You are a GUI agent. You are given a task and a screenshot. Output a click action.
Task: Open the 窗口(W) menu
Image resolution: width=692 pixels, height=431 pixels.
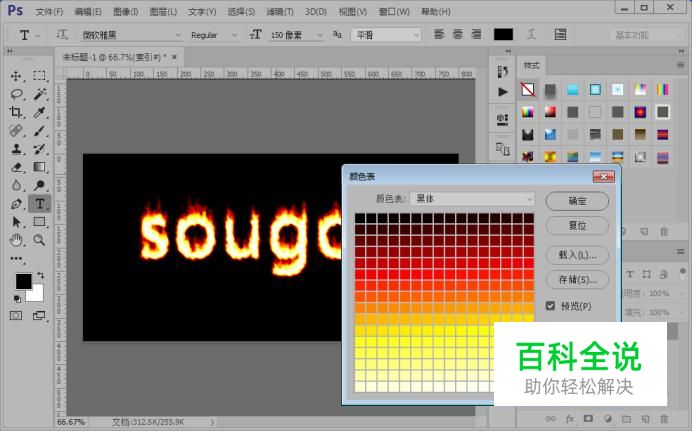point(394,12)
